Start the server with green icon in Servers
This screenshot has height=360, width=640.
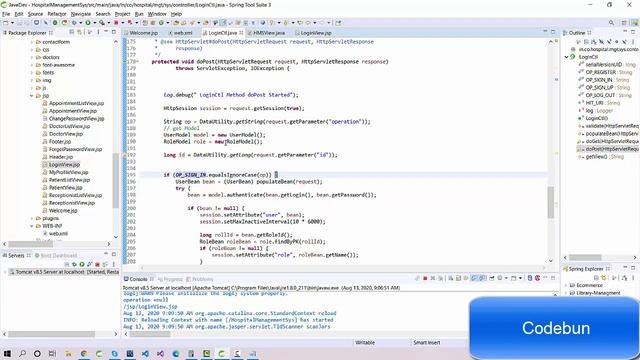pyautogui.click(x=82, y=264)
